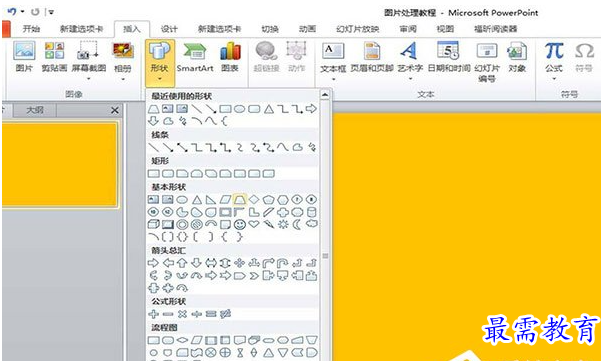The height and width of the screenshot is (361, 606).
Task: Click the 图表 chart icon
Action: pyautogui.click(x=230, y=57)
